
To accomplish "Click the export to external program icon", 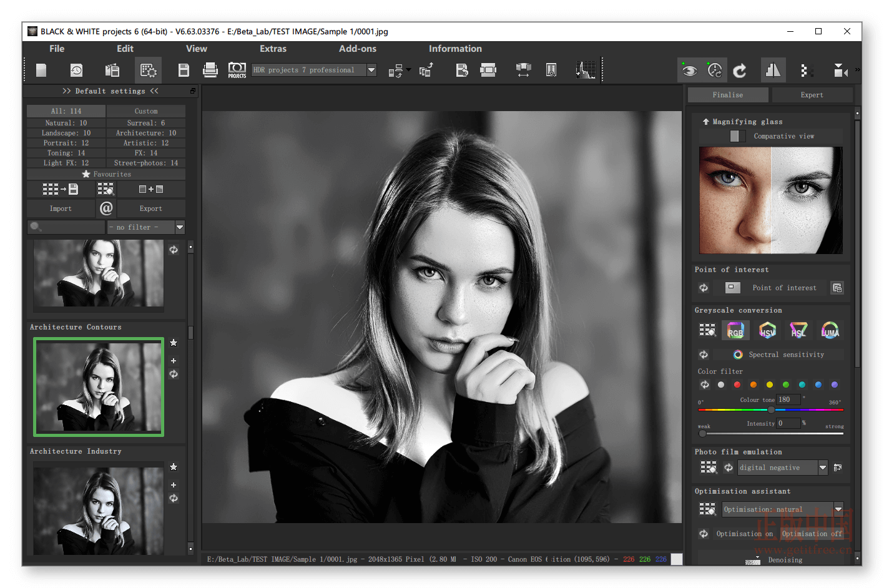I will coord(426,71).
